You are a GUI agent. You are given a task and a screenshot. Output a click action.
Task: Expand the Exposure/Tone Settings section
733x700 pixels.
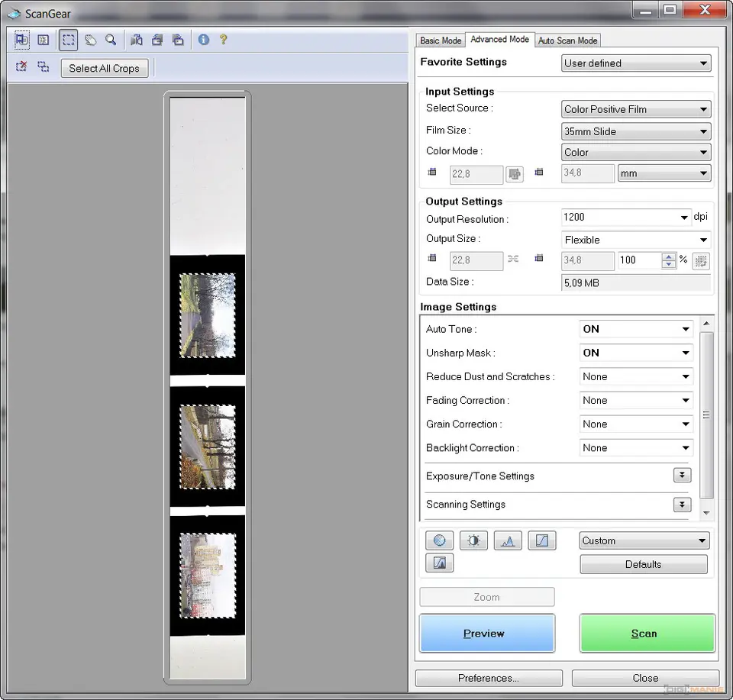pyautogui.click(x=682, y=476)
